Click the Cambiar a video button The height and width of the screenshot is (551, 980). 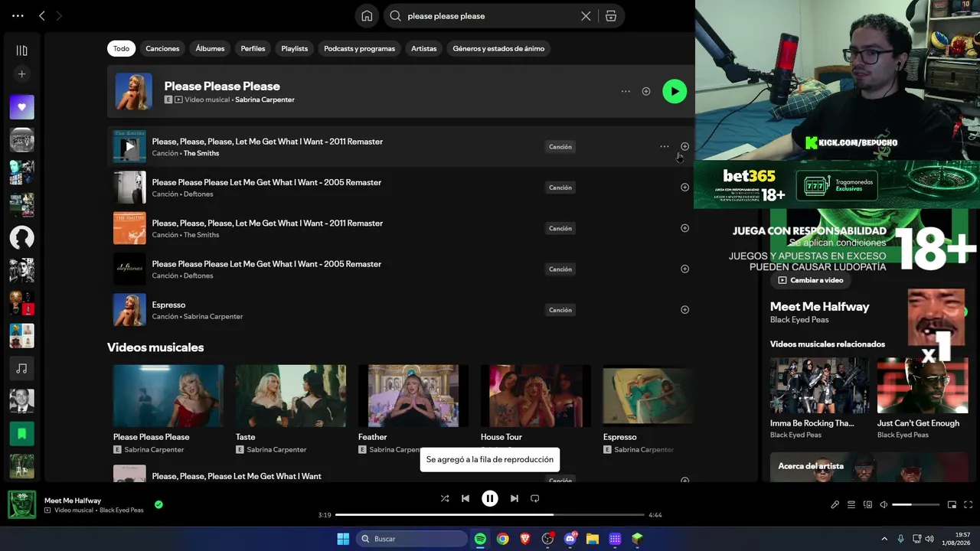[x=811, y=280]
